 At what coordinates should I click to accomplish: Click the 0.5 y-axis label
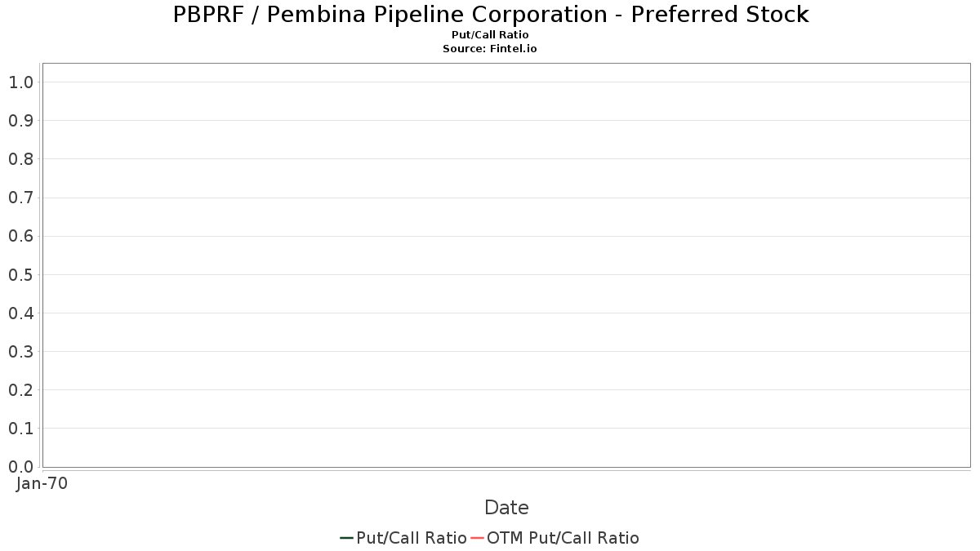[20, 274]
